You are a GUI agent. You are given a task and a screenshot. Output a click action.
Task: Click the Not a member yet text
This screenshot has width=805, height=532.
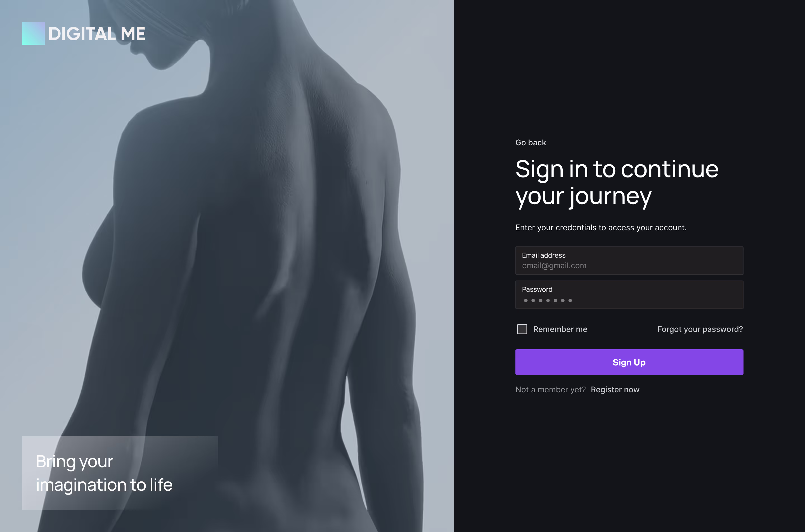pyautogui.click(x=550, y=389)
